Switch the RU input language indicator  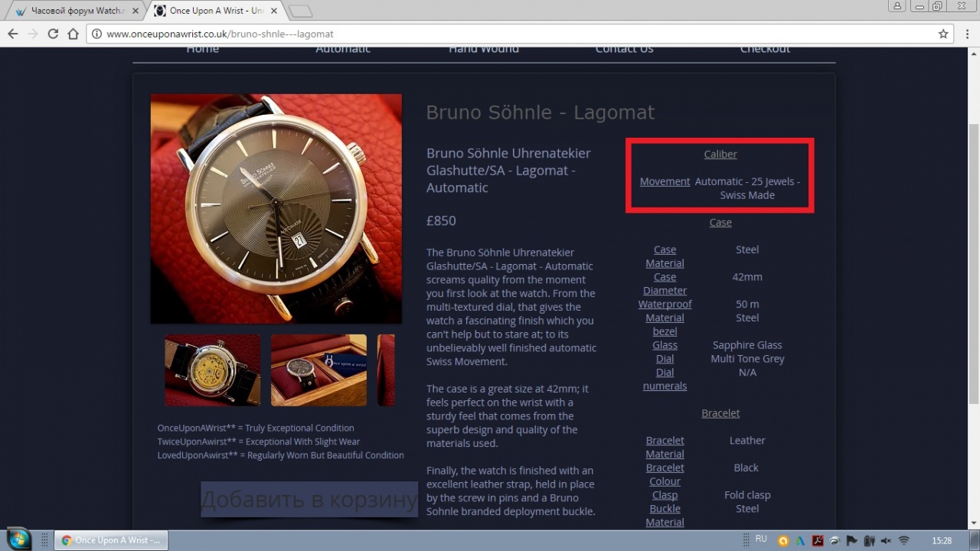coord(761,540)
